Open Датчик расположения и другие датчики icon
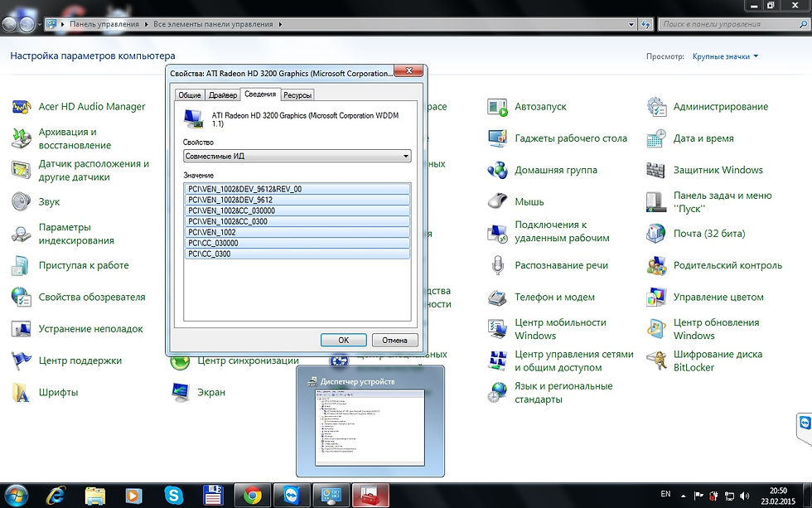The height and width of the screenshot is (508, 812). pos(22,170)
